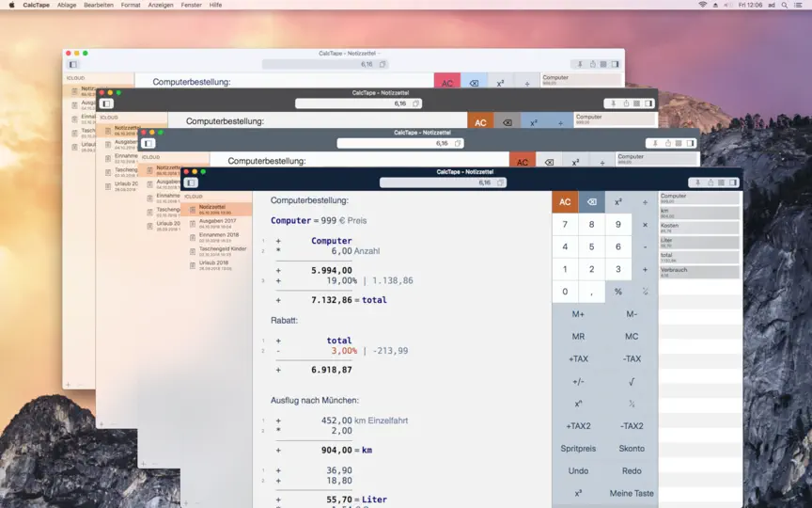Open the Apple menu
This screenshot has height=508, width=812.
[11, 5]
